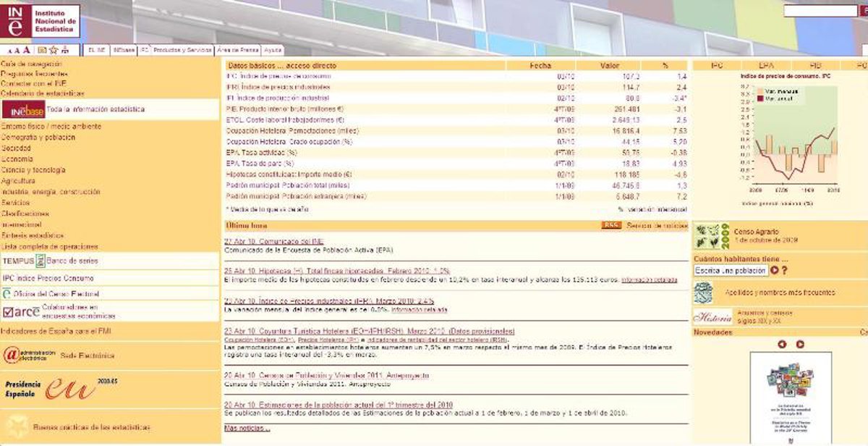Click the star favorites icon
This screenshot has height=446, width=868.
click(x=54, y=50)
